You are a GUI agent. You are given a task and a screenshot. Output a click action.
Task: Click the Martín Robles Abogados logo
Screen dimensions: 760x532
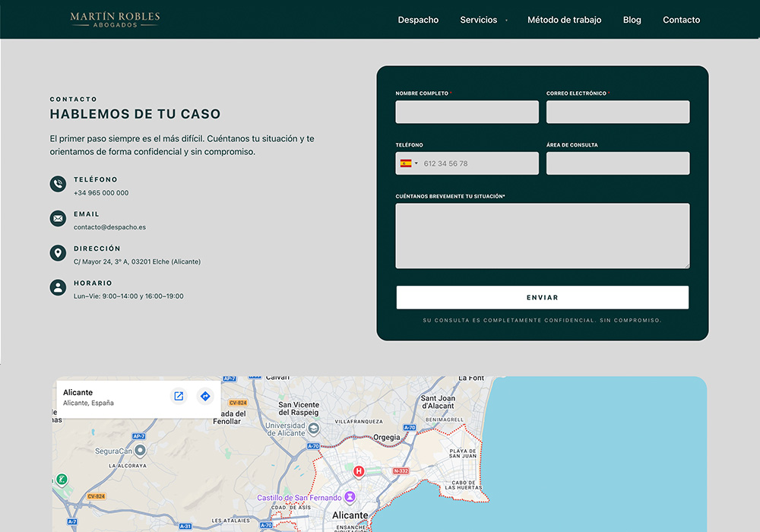[115, 20]
